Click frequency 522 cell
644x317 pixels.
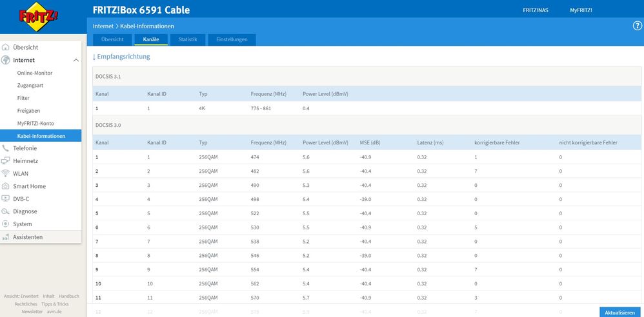255,213
